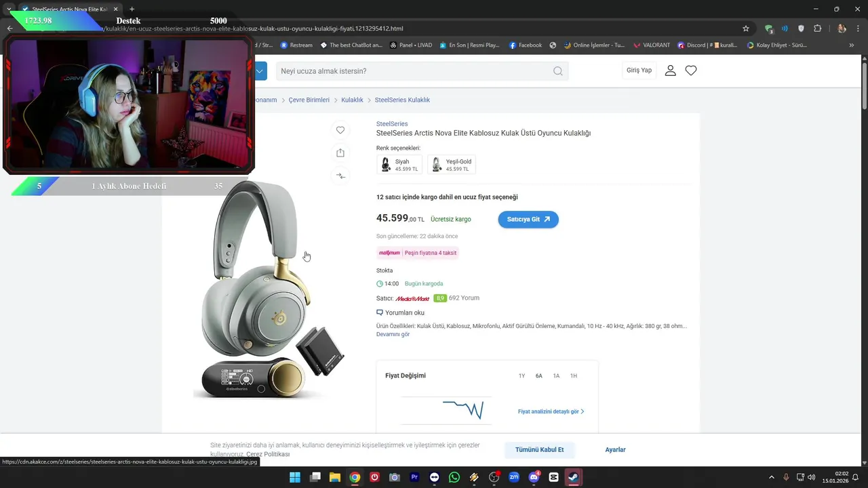Image resolution: width=868 pixels, height=488 pixels.
Task: Open Yorumları oku reviews link
Action: pos(400,312)
